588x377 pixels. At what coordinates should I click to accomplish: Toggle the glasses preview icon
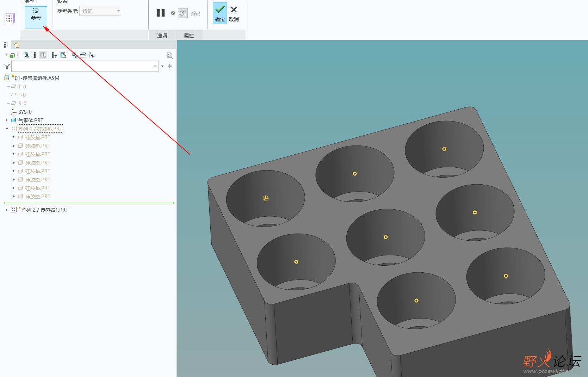tap(196, 13)
